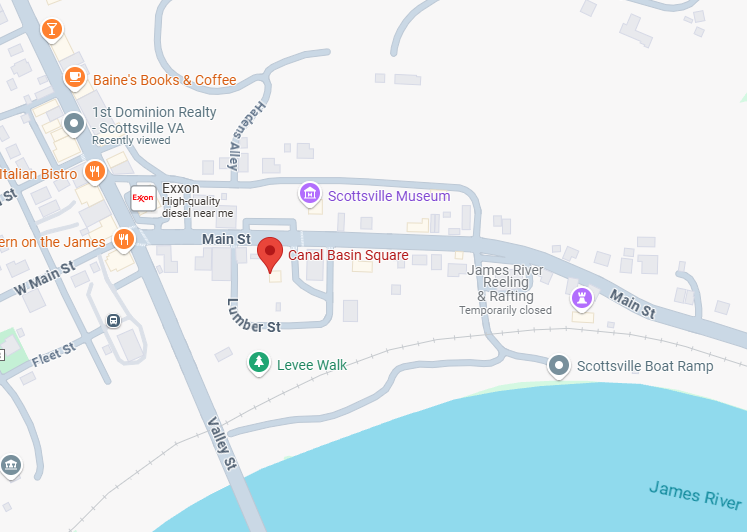Click the James River water label
Screen dimensions: 747x532
[x=696, y=495]
